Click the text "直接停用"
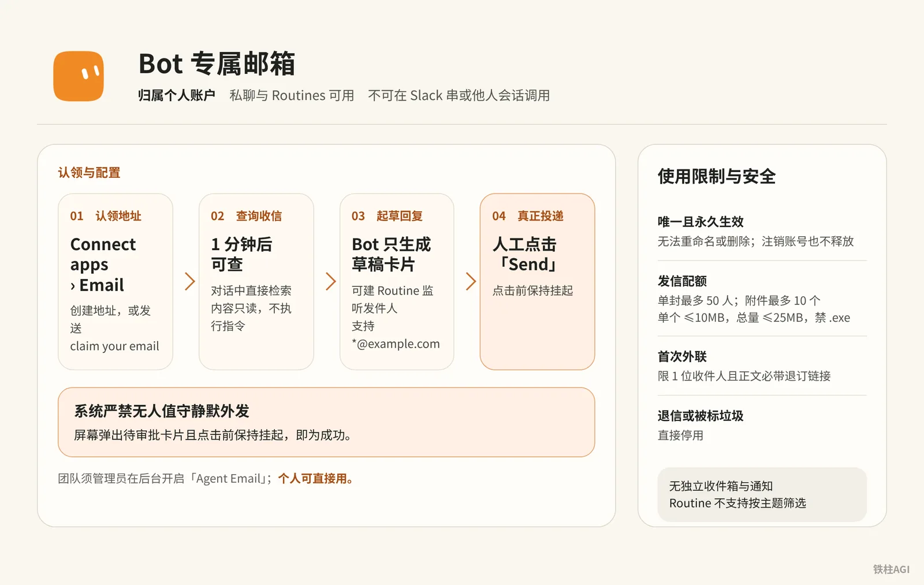 tap(680, 435)
